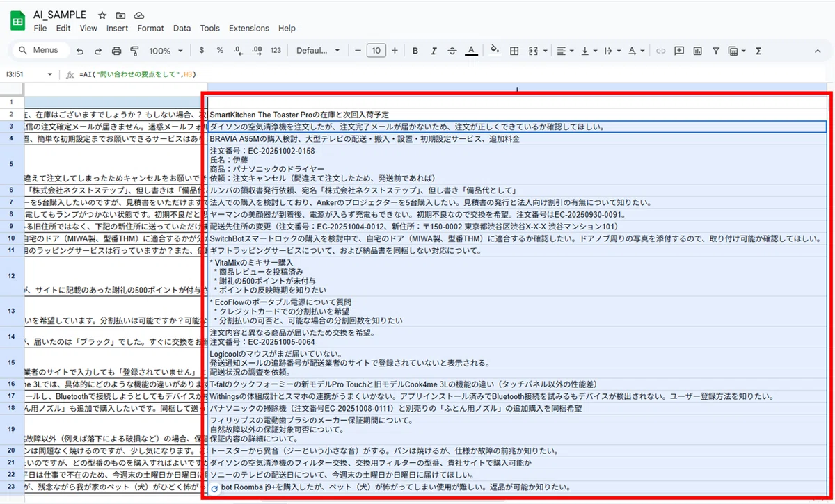Click the AI_SAMPLE document title
835x504 pixels.
[60, 15]
